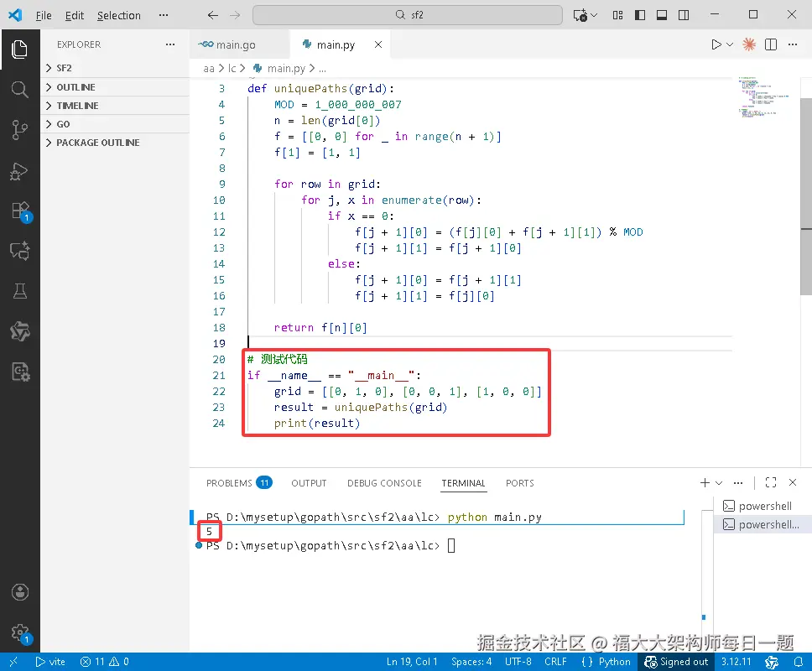
Task: Click the Run Python File play button
Action: point(716,44)
